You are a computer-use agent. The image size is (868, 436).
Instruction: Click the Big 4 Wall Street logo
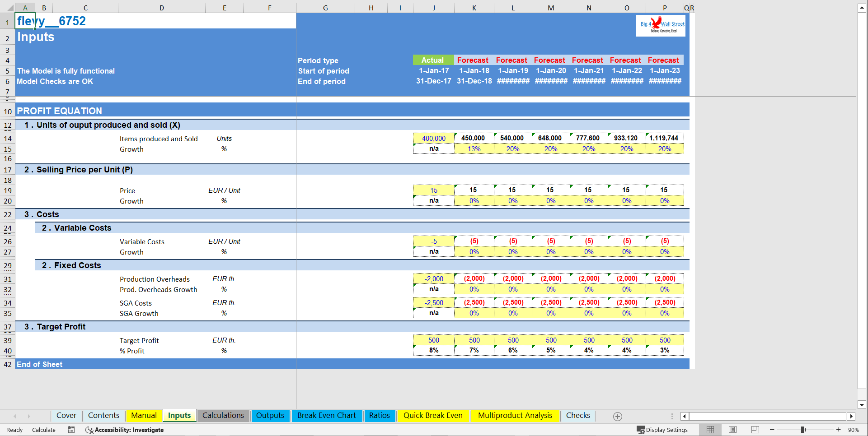pos(661,26)
